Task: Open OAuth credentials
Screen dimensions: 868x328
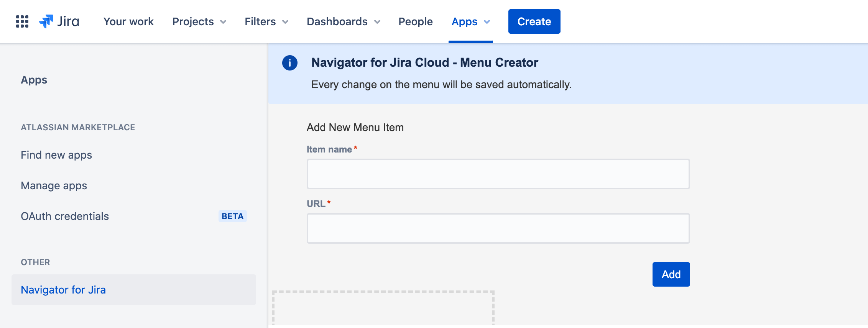Action: (x=65, y=216)
